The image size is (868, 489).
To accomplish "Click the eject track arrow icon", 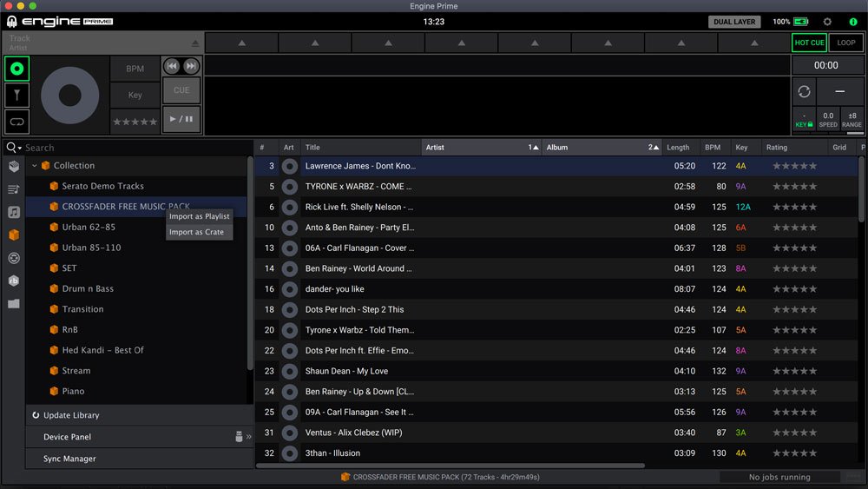I will [x=195, y=43].
